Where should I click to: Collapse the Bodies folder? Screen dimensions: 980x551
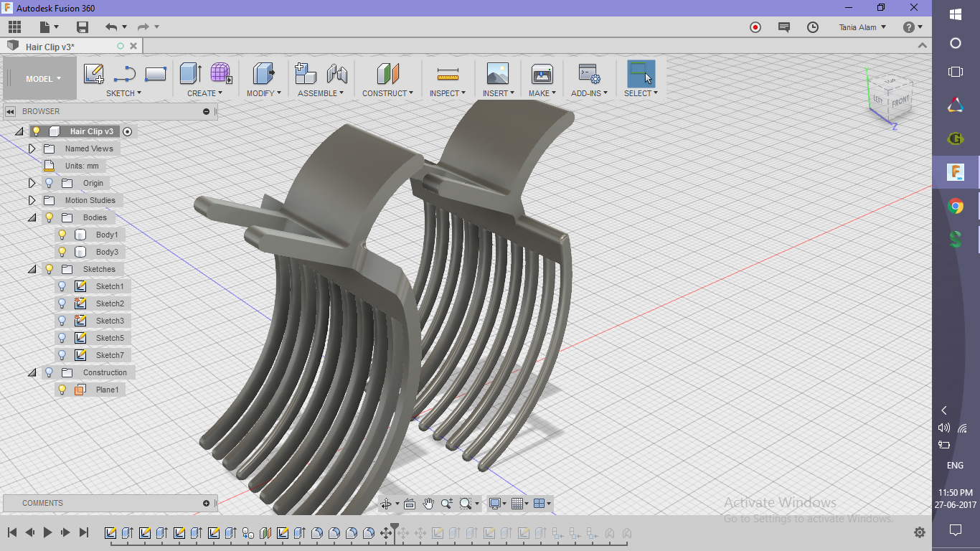(x=32, y=217)
